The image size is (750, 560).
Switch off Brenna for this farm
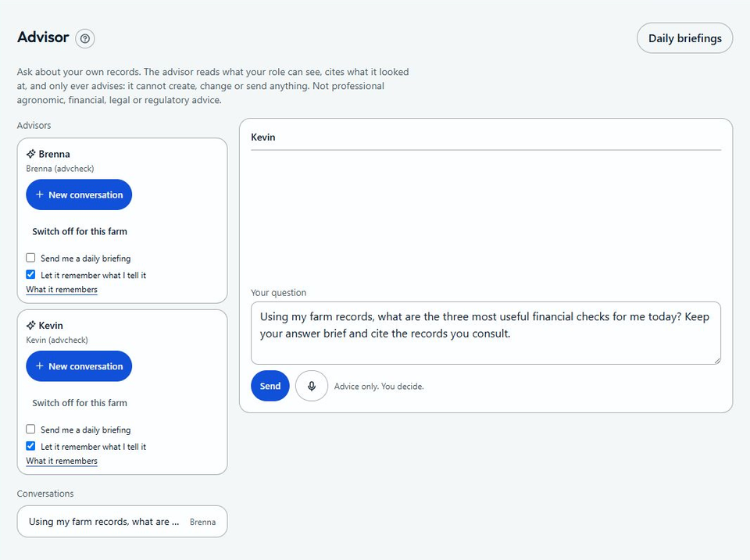point(80,231)
